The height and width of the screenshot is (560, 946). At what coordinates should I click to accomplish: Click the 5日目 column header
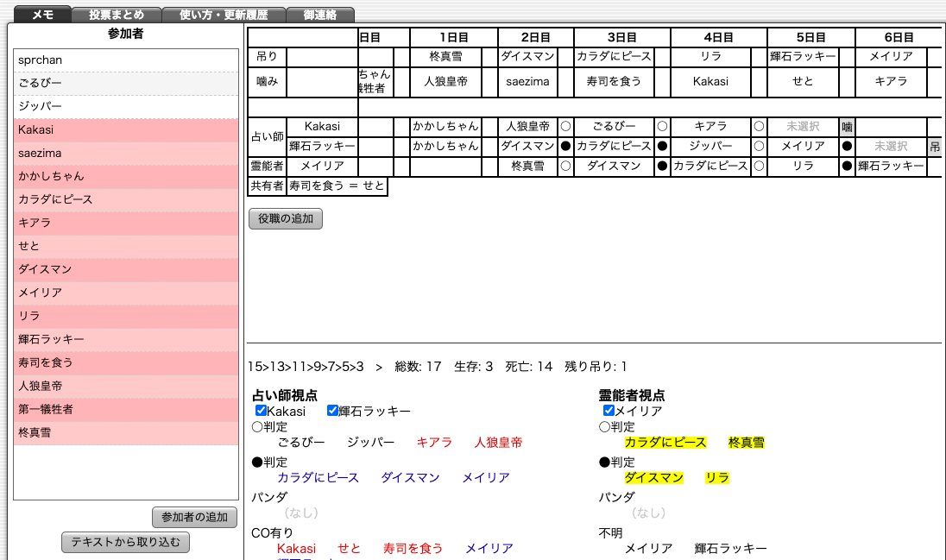tap(810, 37)
